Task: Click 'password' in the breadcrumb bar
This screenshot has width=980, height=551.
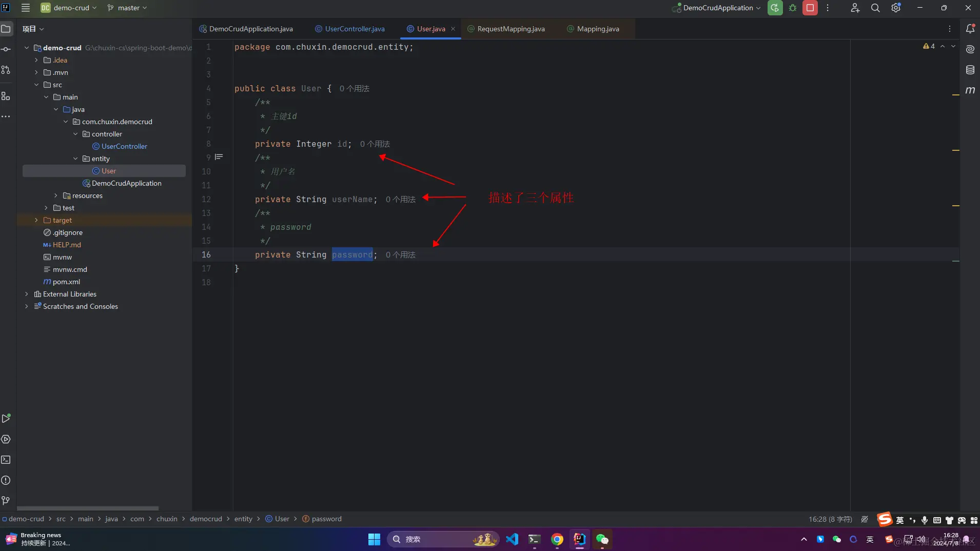Action: click(x=326, y=519)
